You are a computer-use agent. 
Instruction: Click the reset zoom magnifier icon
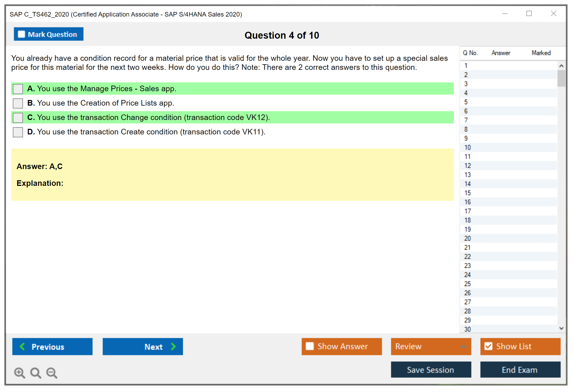click(36, 373)
